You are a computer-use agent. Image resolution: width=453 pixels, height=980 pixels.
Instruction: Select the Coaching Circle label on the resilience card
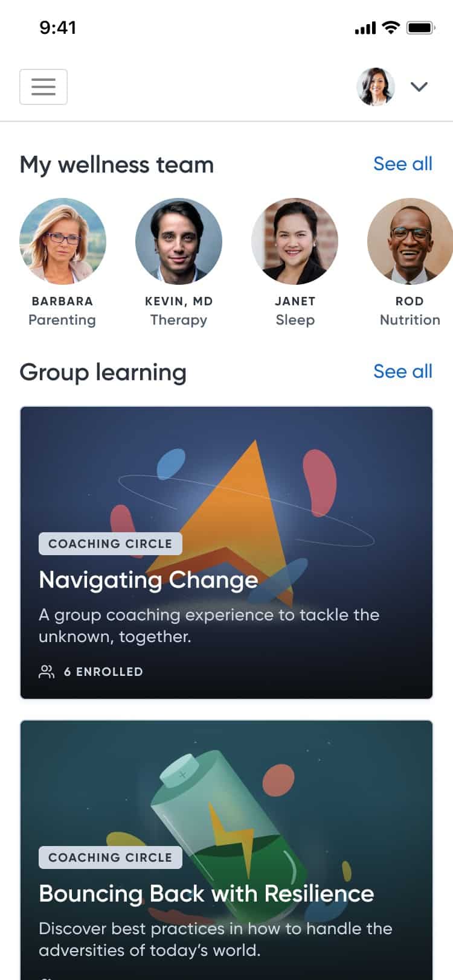[x=110, y=857]
